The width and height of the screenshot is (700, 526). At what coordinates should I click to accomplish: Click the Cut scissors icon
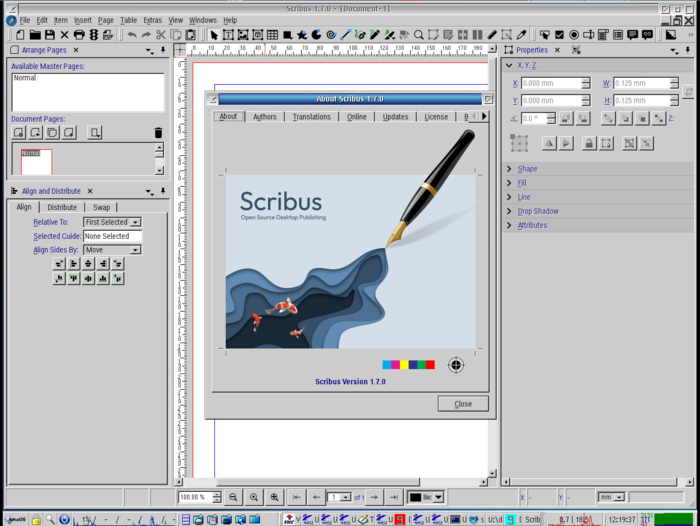(161, 35)
